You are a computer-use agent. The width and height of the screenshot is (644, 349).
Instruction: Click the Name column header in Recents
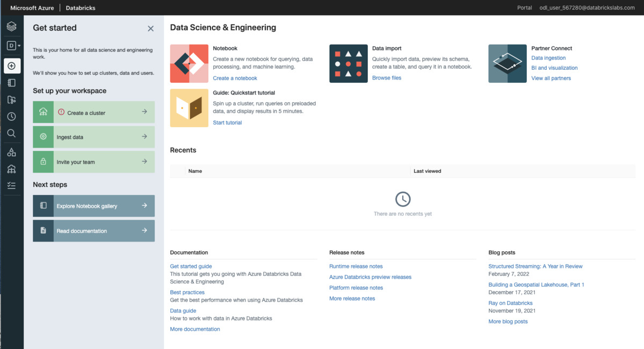(195, 171)
